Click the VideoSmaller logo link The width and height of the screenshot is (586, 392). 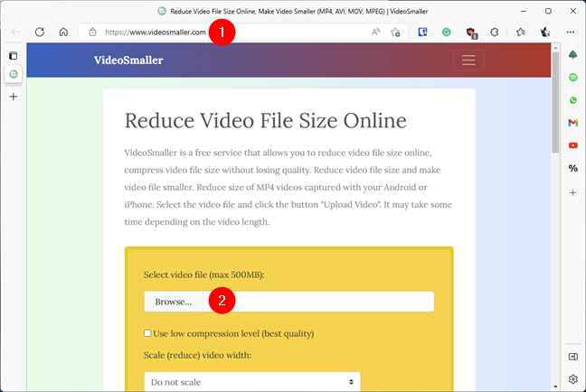click(x=128, y=61)
